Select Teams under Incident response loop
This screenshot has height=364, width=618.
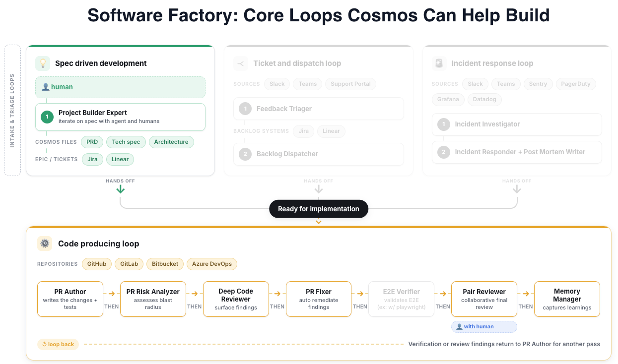click(x=506, y=84)
